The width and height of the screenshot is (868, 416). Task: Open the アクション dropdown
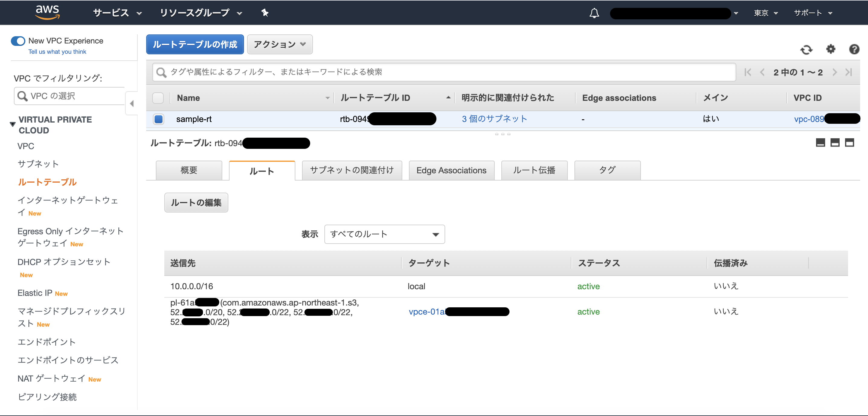point(280,44)
